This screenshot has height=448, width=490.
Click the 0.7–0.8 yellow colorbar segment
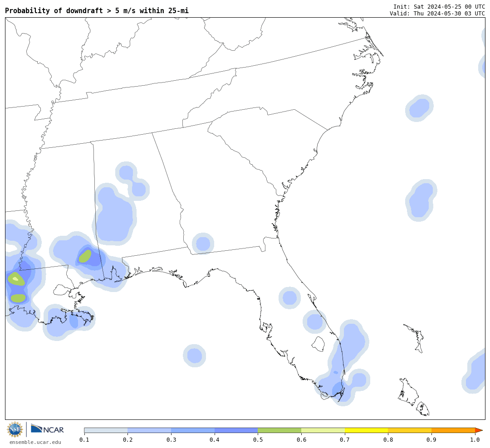(x=367, y=430)
